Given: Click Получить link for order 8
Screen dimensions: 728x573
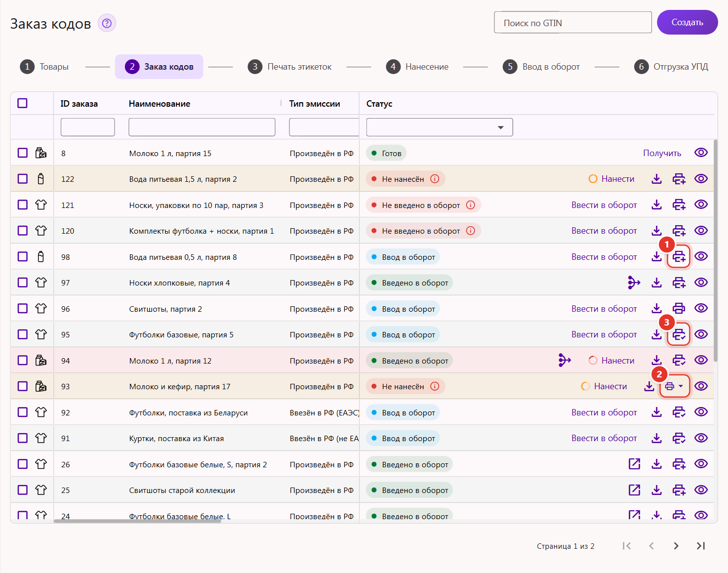Looking at the screenshot, I should tap(662, 153).
